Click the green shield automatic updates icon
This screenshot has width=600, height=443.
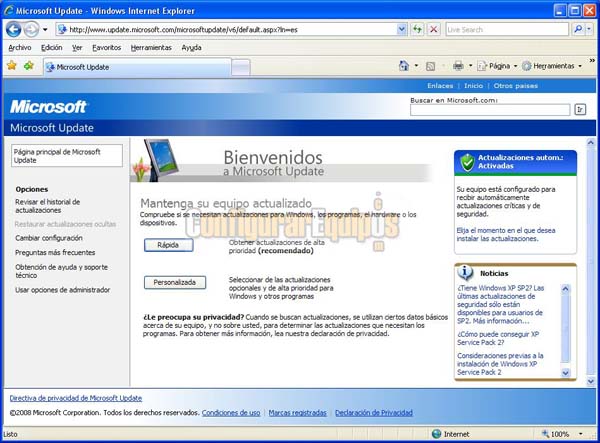467,162
